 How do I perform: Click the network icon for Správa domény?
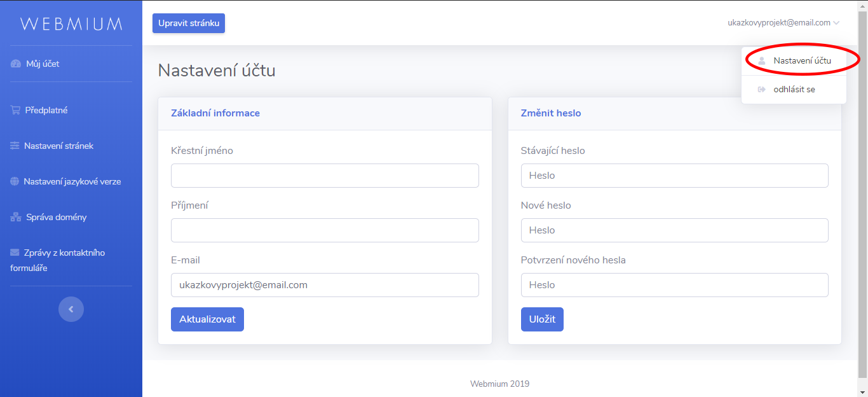click(16, 217)
